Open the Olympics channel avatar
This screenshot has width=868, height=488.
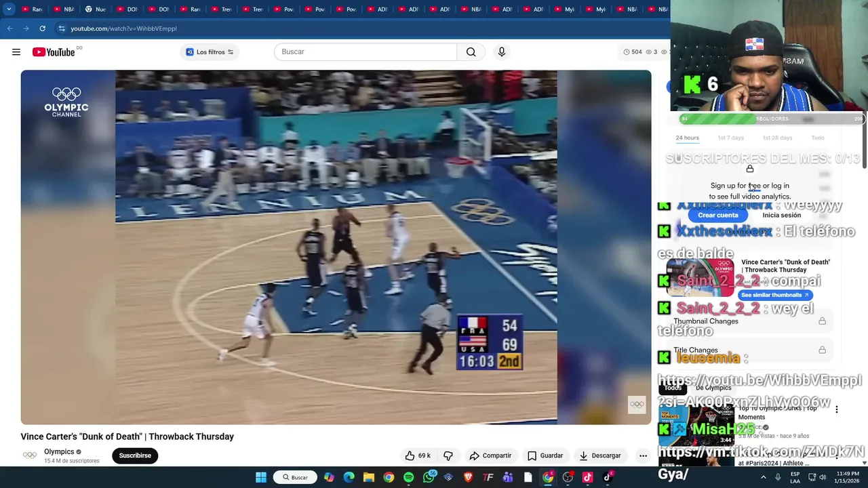click(x=30, y=455)
